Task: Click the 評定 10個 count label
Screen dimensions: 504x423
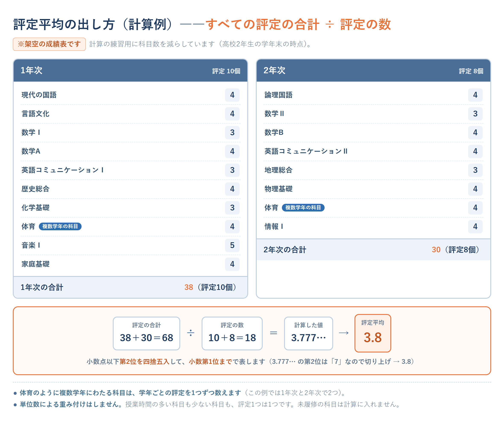Action: pos(226,71)
